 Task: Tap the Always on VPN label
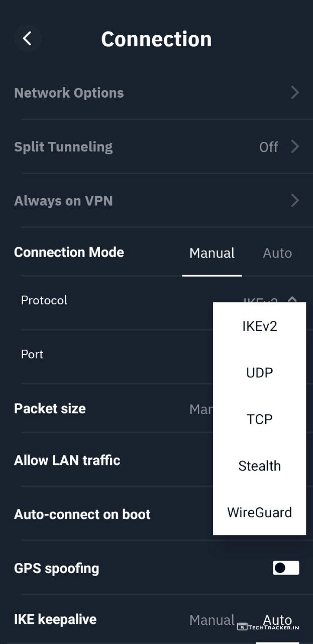click(x=63, y=201)
